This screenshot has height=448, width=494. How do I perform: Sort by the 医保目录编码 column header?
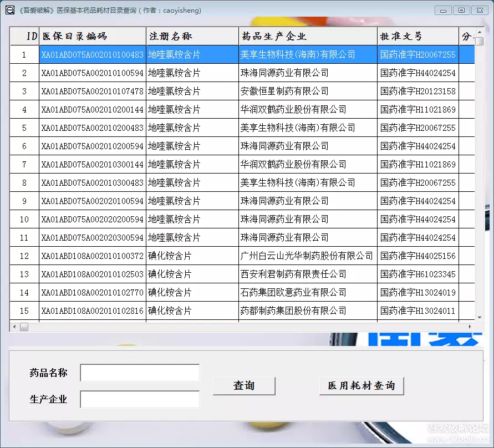click(92, 36)
